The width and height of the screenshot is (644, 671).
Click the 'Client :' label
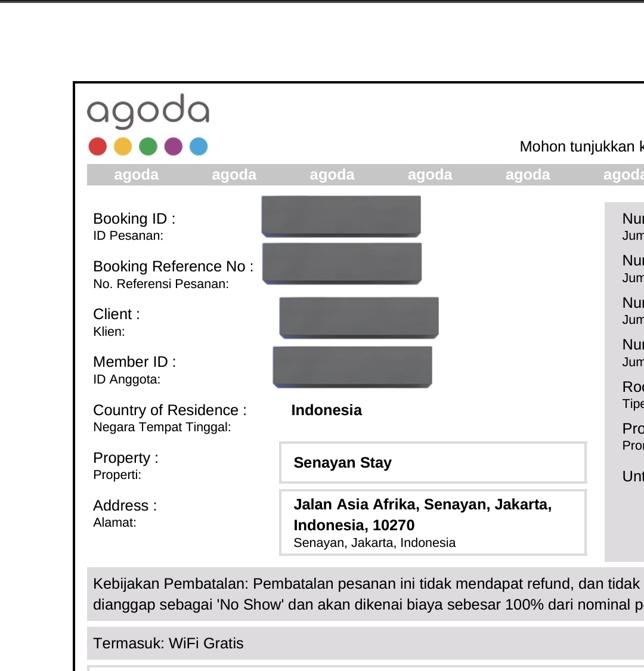click(116, 314)
